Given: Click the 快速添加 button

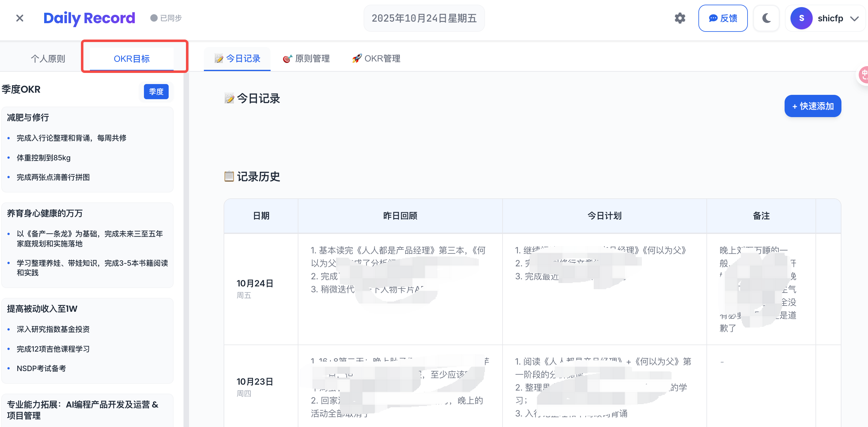Looking at the screenshot, I should [x=812, y=106].
